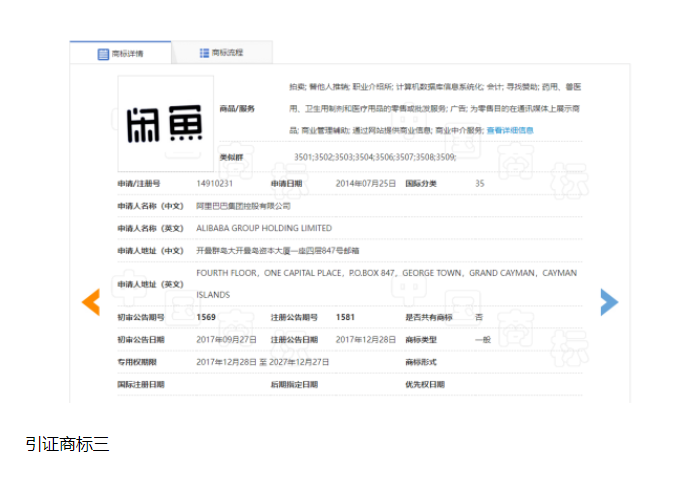Click the 国际注册日期 label
Screen dimensions: 684x482
pyautogui.click(x=141, y=384)
